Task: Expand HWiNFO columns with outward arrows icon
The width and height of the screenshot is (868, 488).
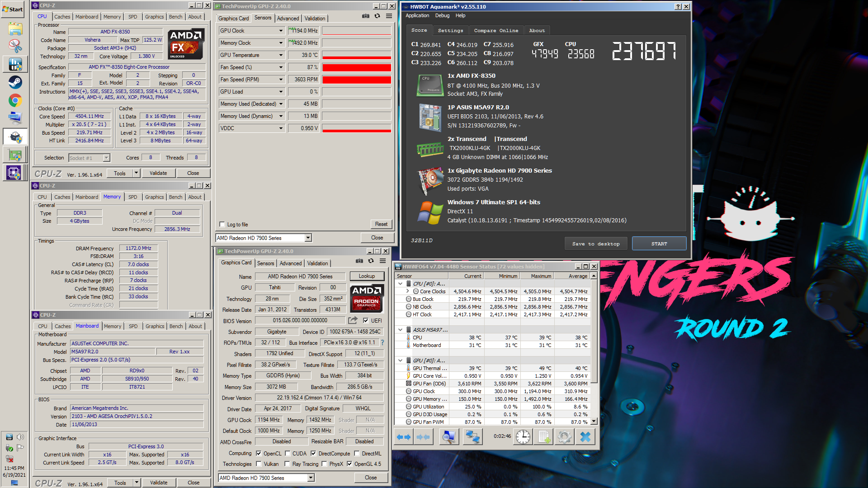Action: [404, 437]
